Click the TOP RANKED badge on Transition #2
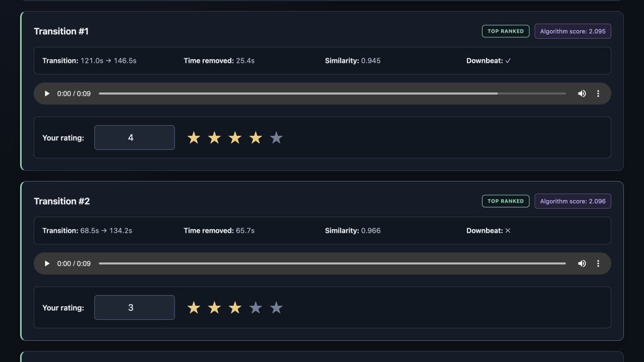The width and height of the screenshot is (644, 362). (506, 201)
